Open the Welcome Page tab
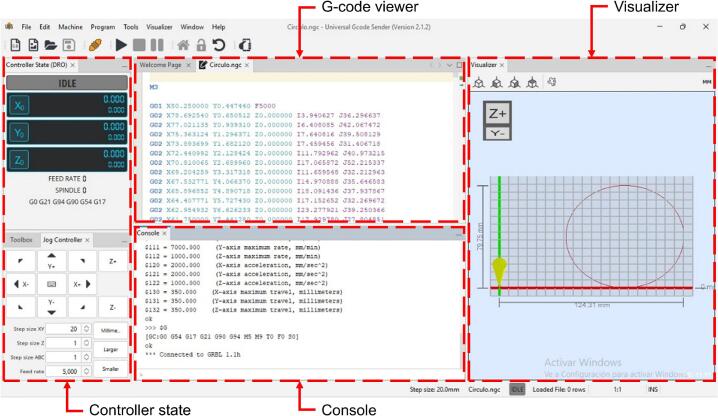The image size is (718, 416). click(x=161, y=65)
